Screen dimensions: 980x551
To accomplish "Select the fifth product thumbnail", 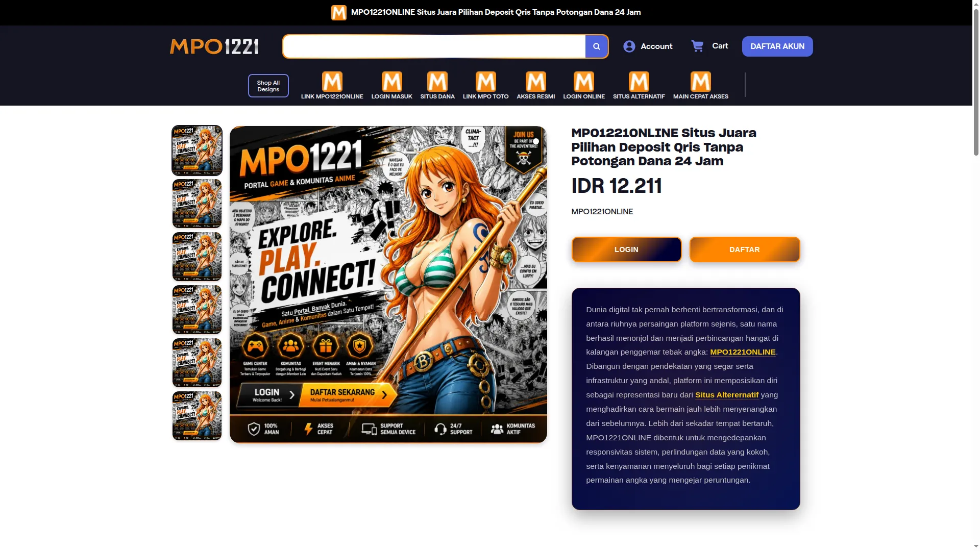I will pyautogui.click(x=197, y=363).
